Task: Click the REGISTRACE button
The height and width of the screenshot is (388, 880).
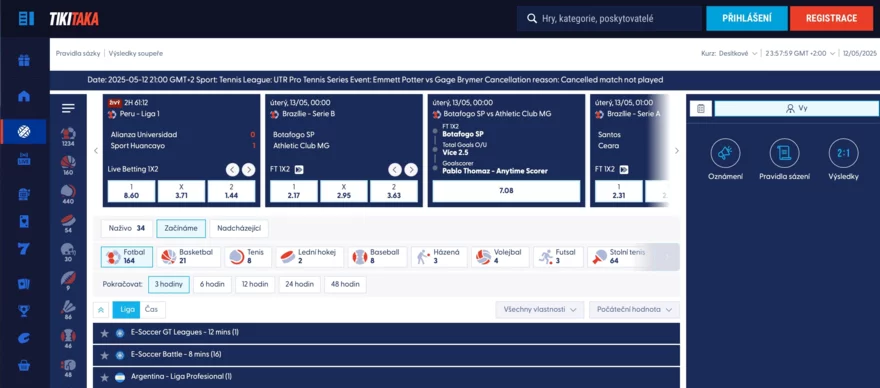Action: pyautogui.click(x=831, y=19)
